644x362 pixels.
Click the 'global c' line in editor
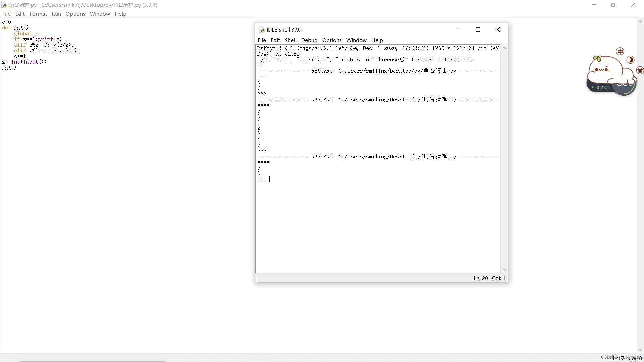(x=26, y=34)
